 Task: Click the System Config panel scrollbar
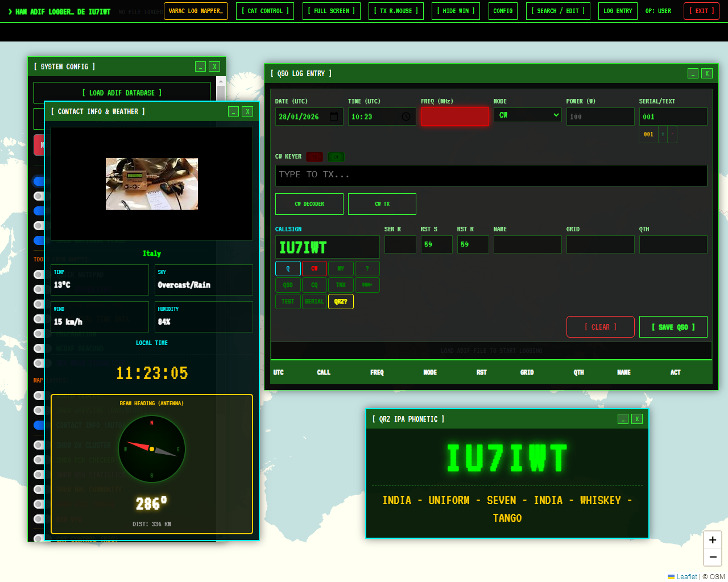[x=221, y=91]
